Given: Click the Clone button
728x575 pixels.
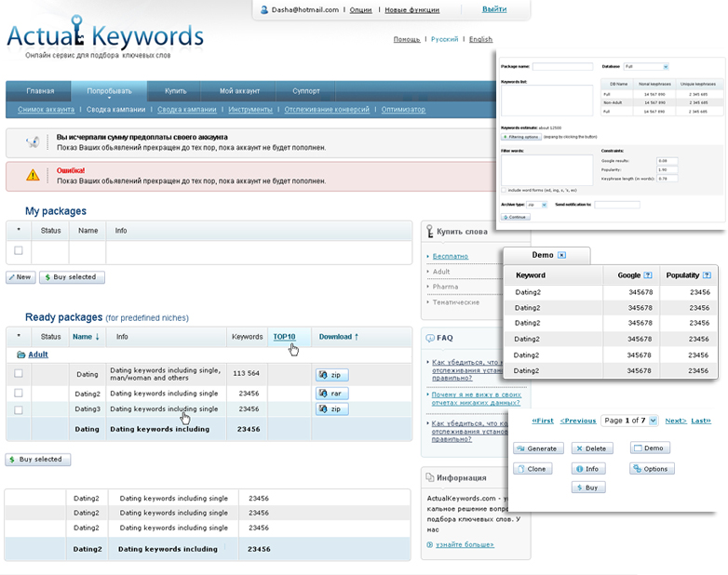Looking at the screenshot, I should pos(533,469).
